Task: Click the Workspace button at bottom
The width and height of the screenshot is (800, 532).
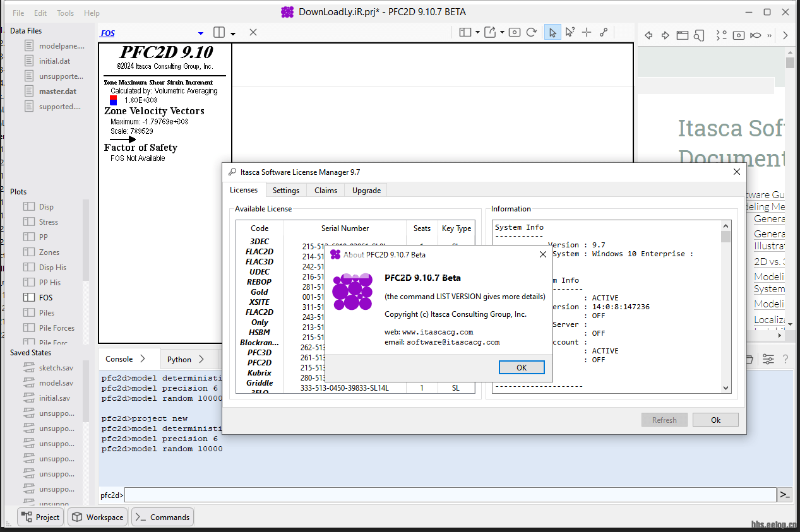Action: point(97,517)
